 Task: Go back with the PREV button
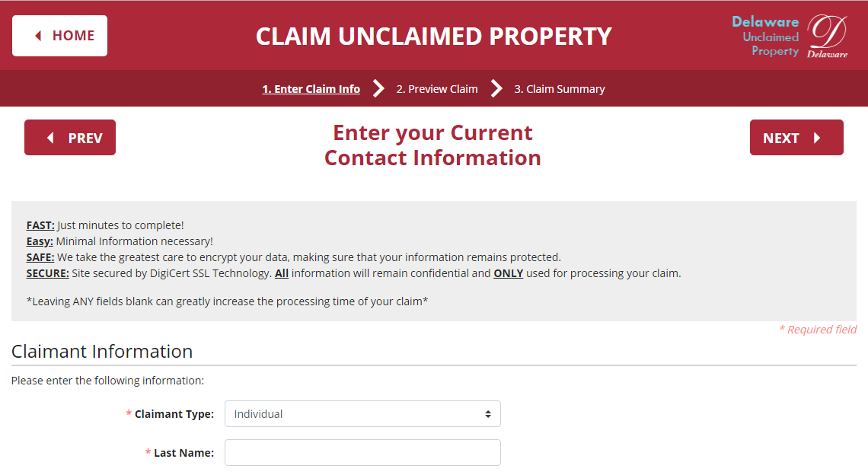click(x=70, y=138)
